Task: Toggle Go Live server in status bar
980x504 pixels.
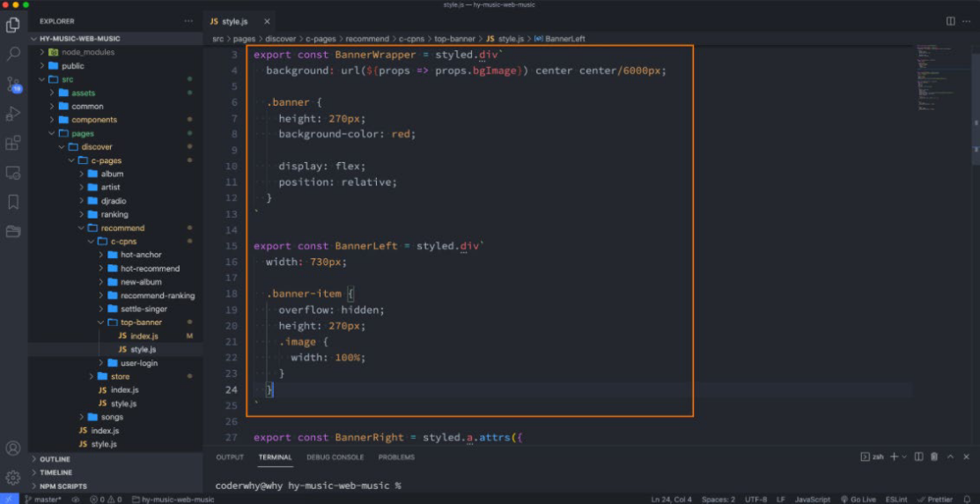Action: click(858, 499)
